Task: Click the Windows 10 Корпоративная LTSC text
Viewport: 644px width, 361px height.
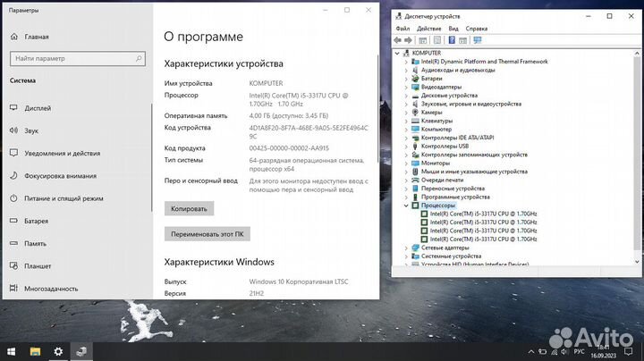Action: (299, 281)
